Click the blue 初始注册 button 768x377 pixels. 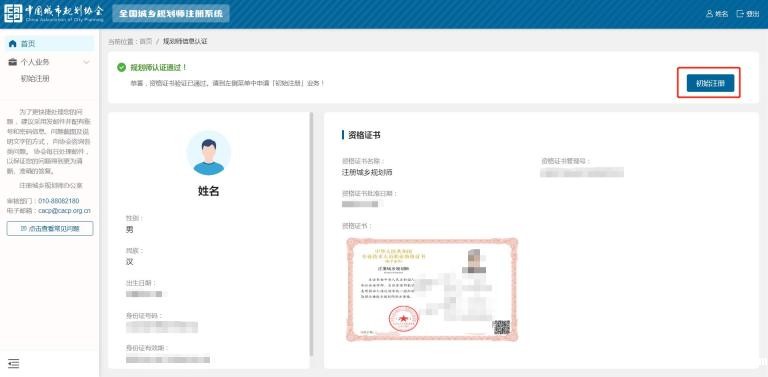(710, 83)
